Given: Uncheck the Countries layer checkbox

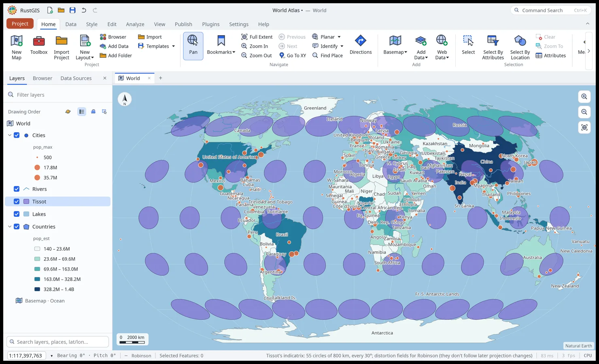Looking at the screenshot, I should coord(17,226).
